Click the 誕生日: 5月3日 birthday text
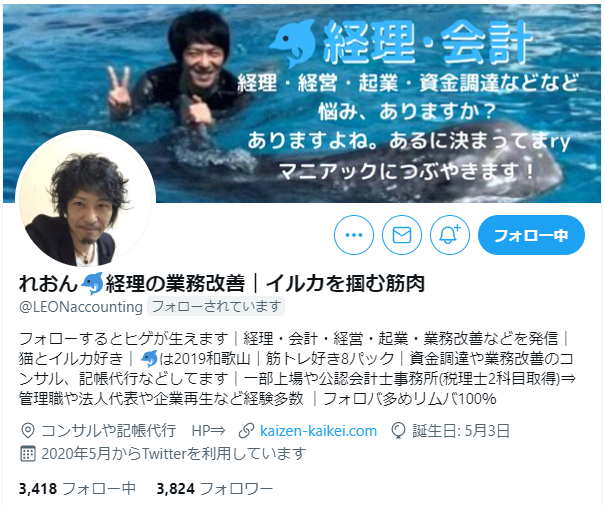605x506 pixels. [x=461, y=431]
